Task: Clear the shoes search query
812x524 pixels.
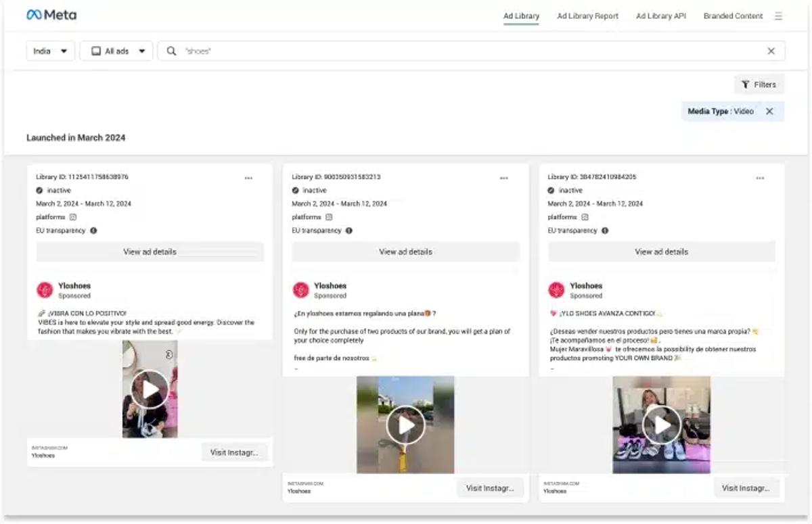Action: click(771, 50)
